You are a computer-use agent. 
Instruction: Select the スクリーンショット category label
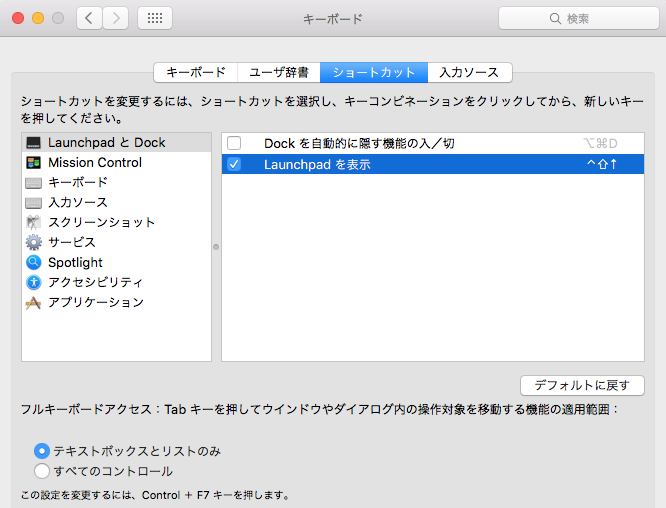tap(102, 222)
